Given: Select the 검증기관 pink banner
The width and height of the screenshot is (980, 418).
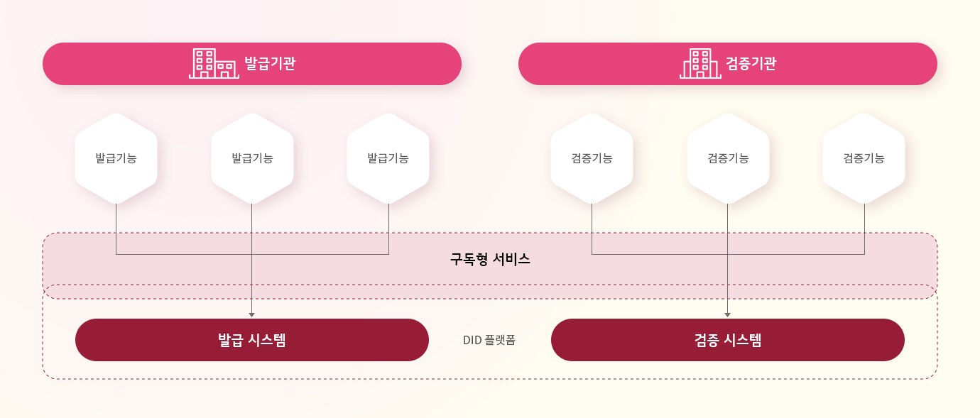Looking at the screenshot, I should (728, 64).
